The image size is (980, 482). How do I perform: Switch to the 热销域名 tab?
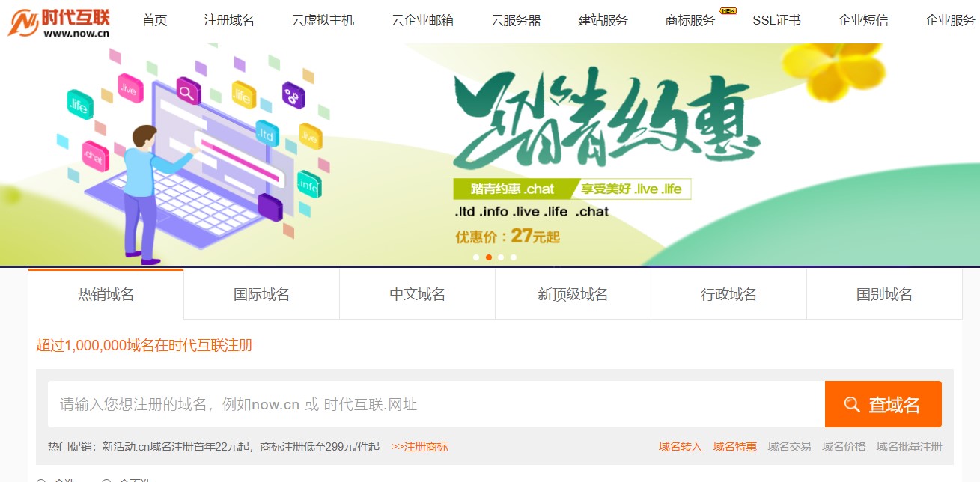tap(106, 294)
